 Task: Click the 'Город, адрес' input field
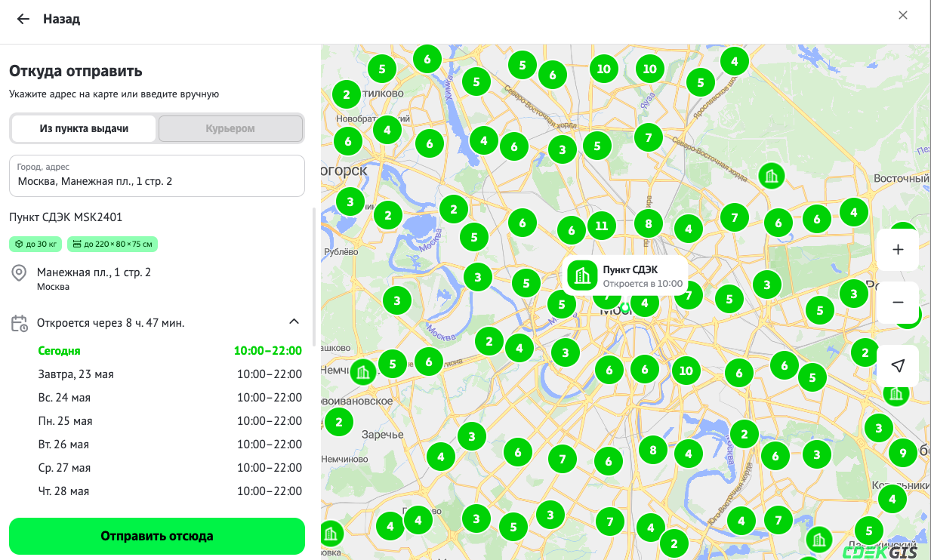point(157,176)
